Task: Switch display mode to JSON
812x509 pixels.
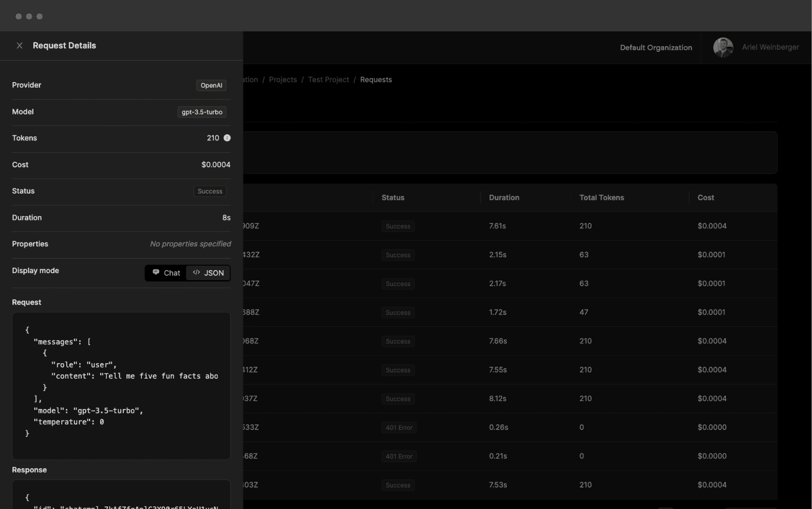Action: (209, 273)
